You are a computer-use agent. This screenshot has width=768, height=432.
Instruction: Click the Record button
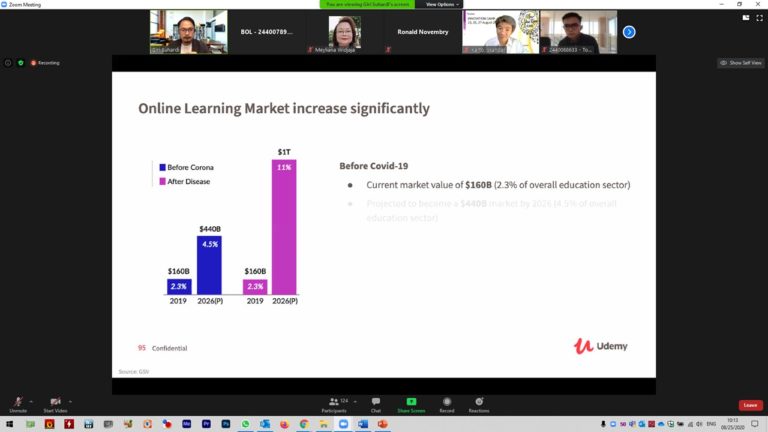(x=447, y=405)
